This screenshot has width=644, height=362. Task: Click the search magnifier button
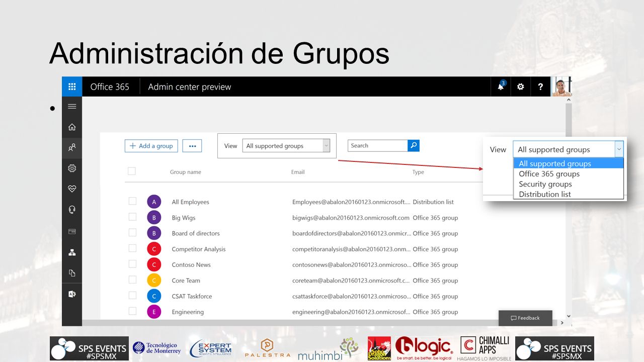414,145
